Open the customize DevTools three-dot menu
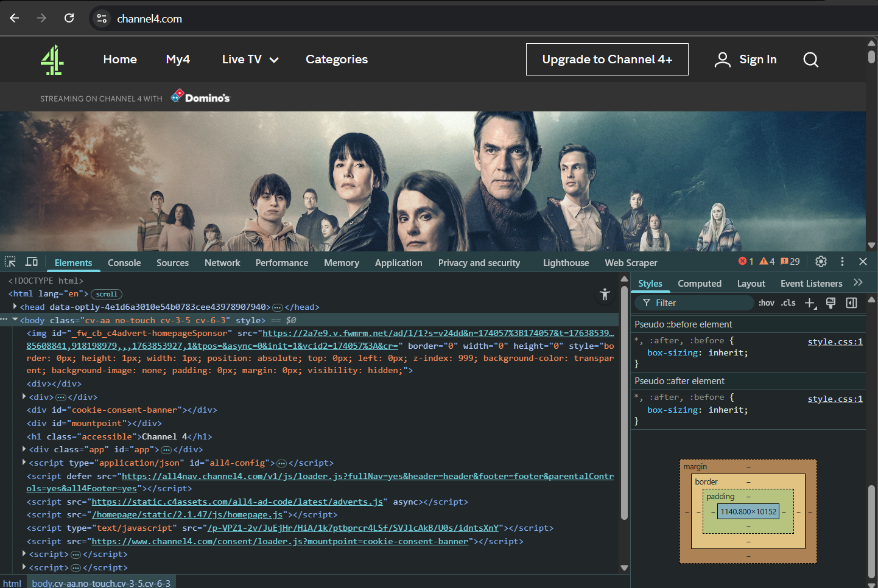 click(x=842, y=261)
